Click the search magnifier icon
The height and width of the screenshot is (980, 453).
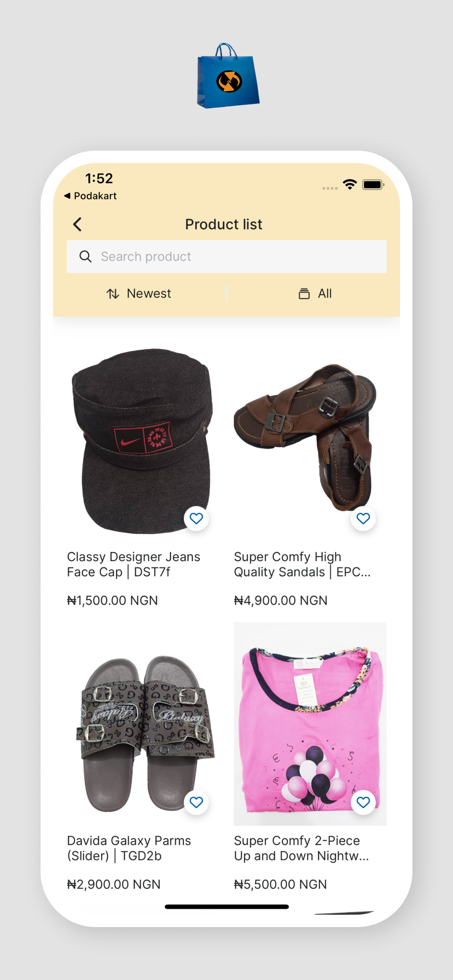click(85, 256)
